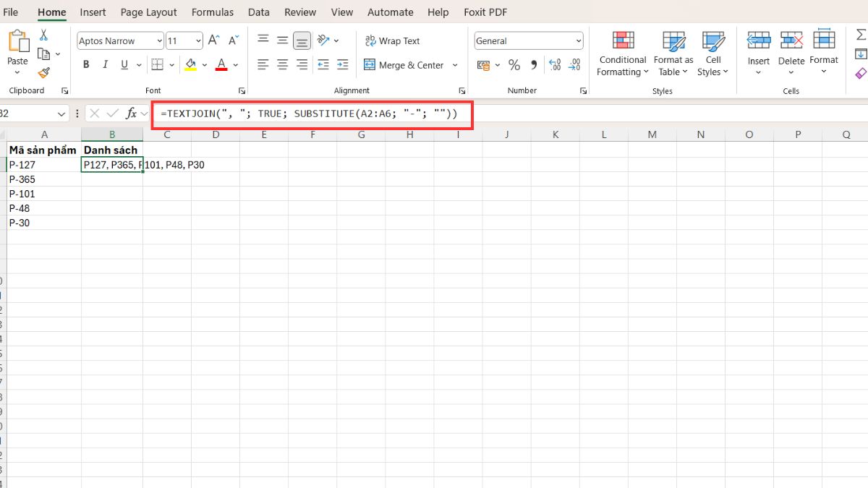Viewport: 868px width, 488px height.
Task: Click the Format Painter brush icon
Action: (43, 73)
